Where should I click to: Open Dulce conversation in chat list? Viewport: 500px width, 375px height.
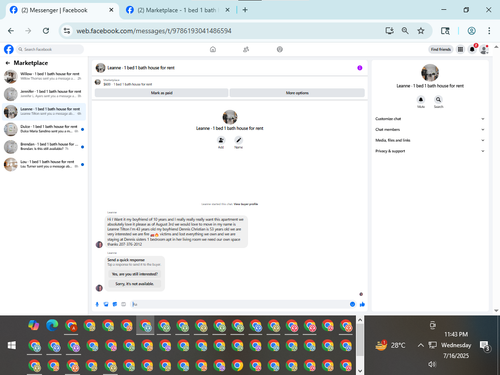click(44, 129)
